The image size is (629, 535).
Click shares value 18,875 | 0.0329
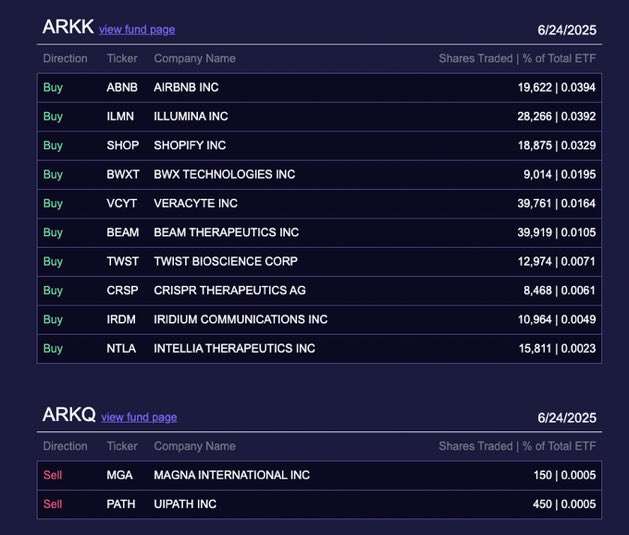(x=557, y=145)
